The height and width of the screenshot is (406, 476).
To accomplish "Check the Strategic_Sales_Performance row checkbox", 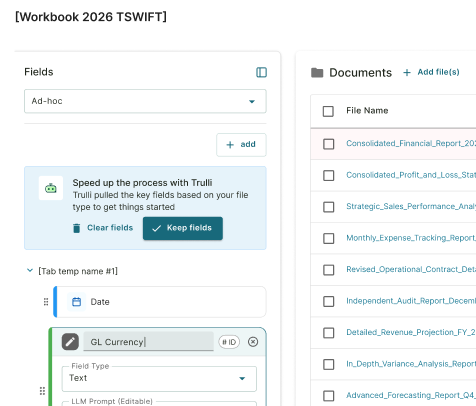I will coord(329,207).
